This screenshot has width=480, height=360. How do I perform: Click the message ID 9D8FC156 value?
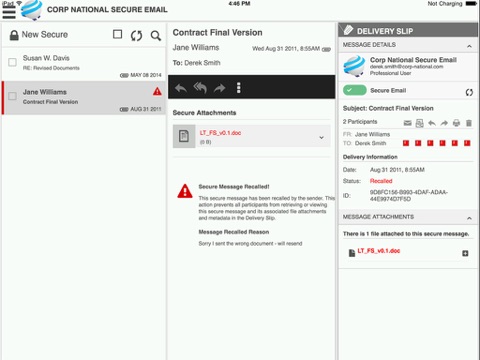(x=409, y=196)
